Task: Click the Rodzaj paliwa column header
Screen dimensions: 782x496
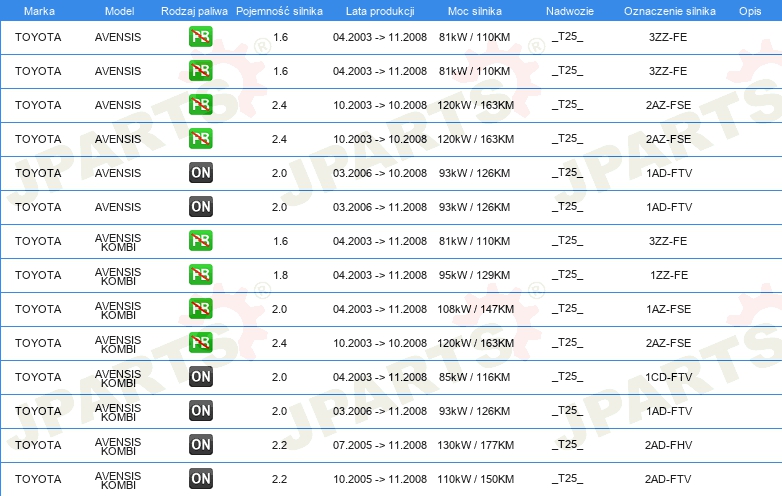Action: click(194, 11)
